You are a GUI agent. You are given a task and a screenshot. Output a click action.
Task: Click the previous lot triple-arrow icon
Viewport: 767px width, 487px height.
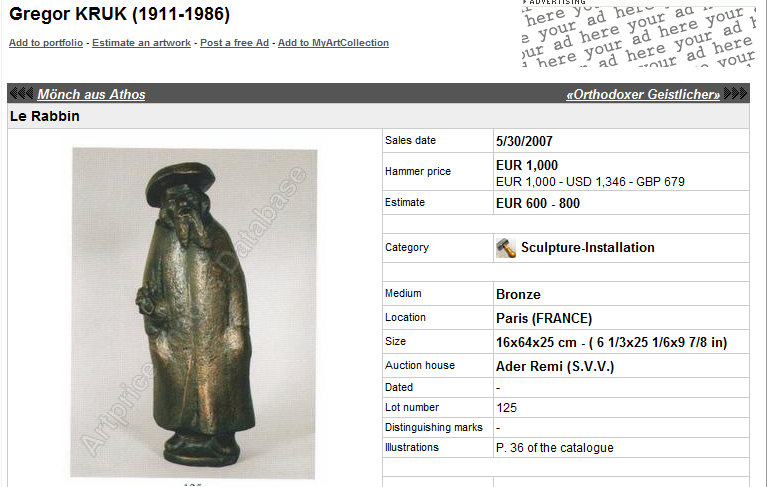pyautogui.click(x=22, y=93)
